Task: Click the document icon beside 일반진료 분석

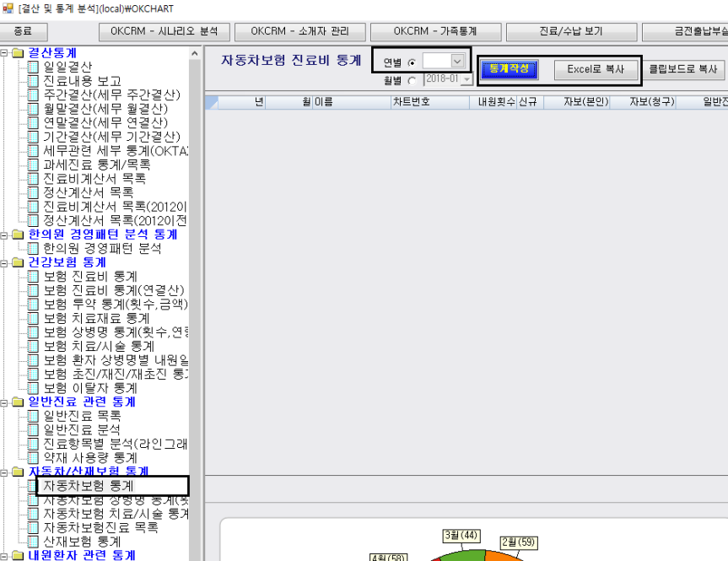Action: [x=33, y=429]
